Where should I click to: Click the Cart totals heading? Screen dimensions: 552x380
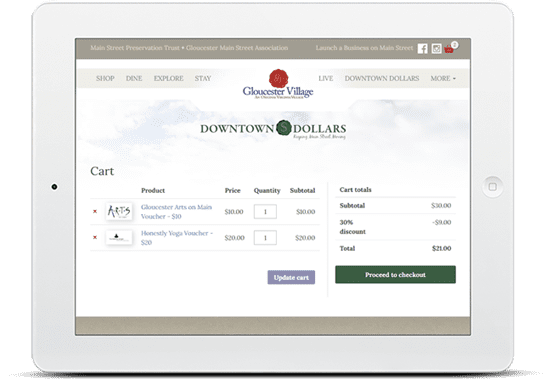coord(356,189)
